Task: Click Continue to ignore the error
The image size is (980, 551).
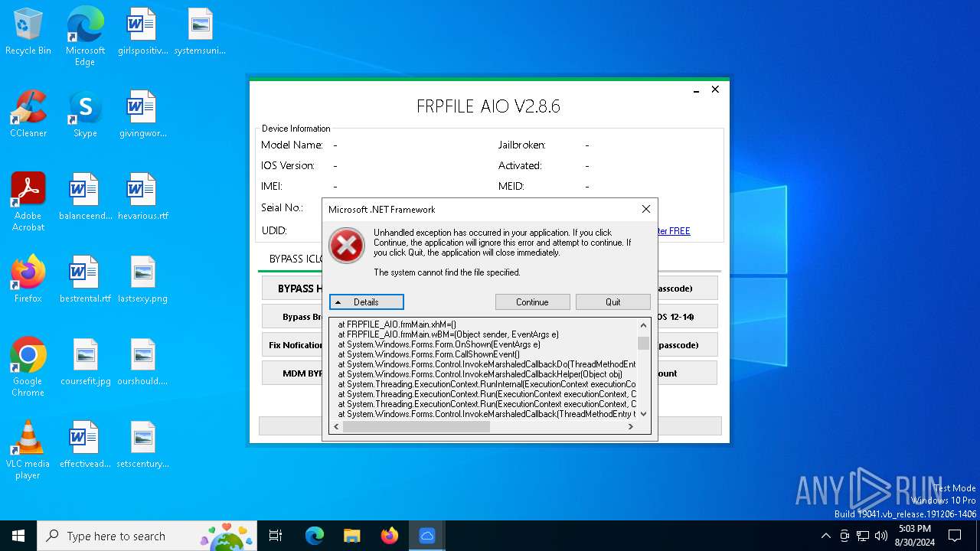Action: (532, 302)
